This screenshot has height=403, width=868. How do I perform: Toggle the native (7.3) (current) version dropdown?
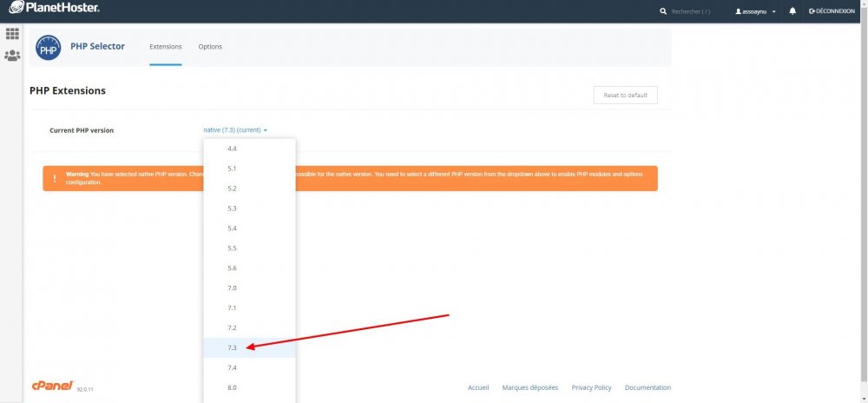(235, 130)
